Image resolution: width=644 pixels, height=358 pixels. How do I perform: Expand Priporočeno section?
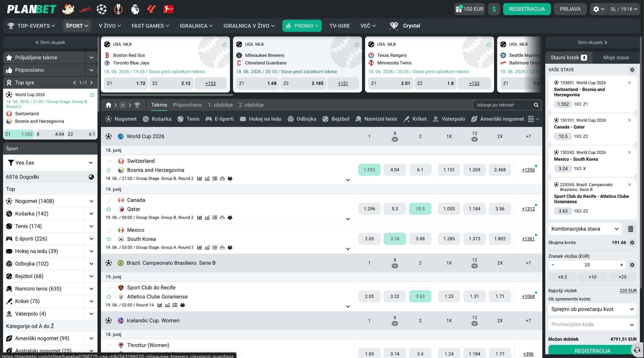coord(91,70)
